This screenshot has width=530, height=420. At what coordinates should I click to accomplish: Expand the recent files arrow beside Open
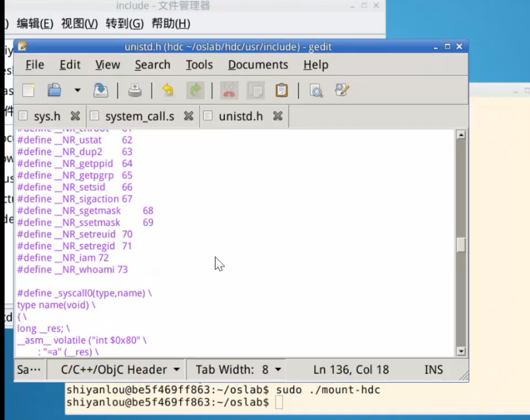pyautogui.click(x=77, y=90)
